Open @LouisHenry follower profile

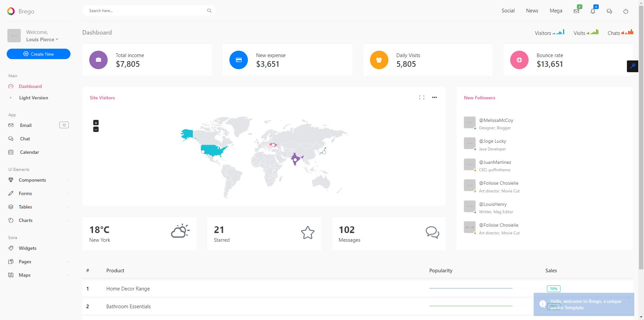(493, 204)
